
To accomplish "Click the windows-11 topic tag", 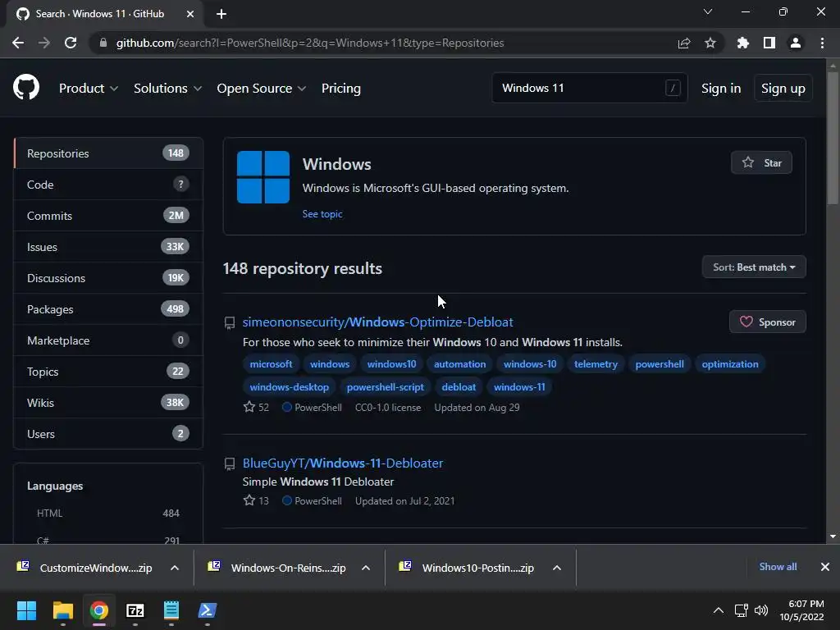I will [x=519, y=387].
